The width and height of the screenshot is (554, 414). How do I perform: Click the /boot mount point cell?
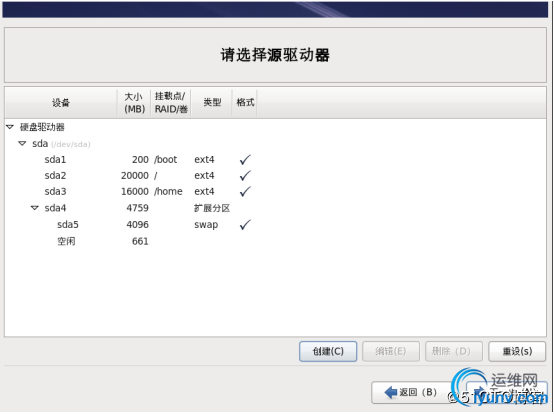pyautogui.click(x=165, y=160)
